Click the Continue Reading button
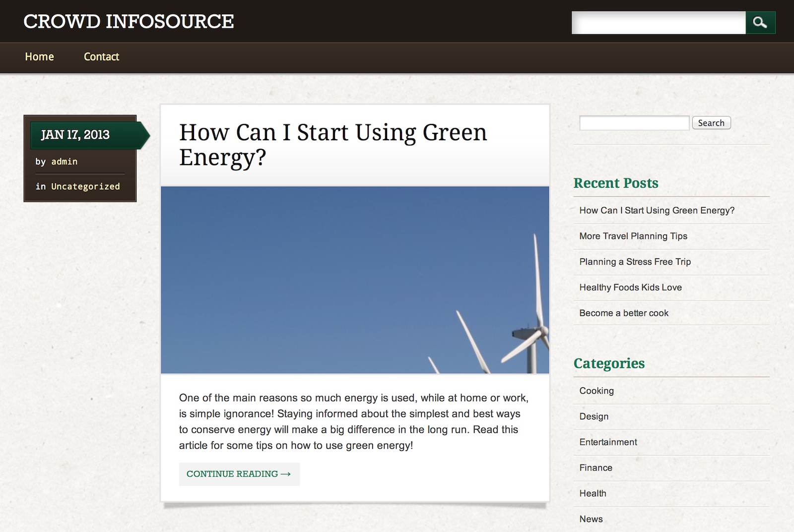The width and height of the screenshot is (794, 532). point(239,474)
